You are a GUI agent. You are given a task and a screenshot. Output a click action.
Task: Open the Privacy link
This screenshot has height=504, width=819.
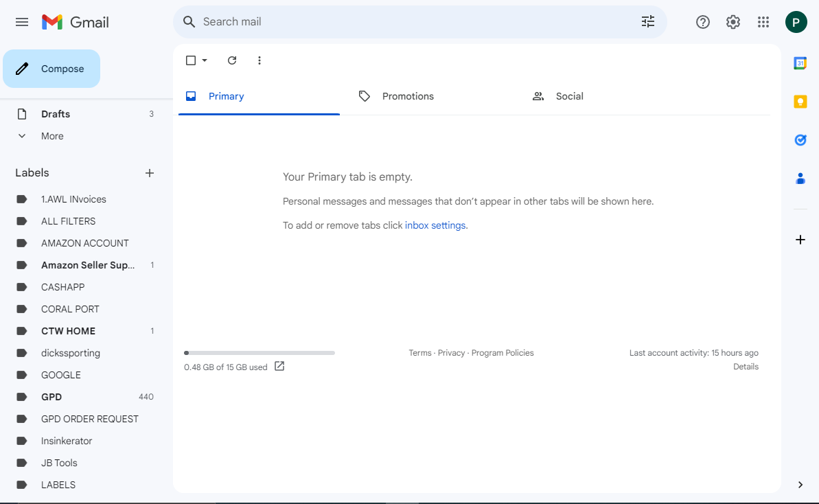click(x=451, y=352)
